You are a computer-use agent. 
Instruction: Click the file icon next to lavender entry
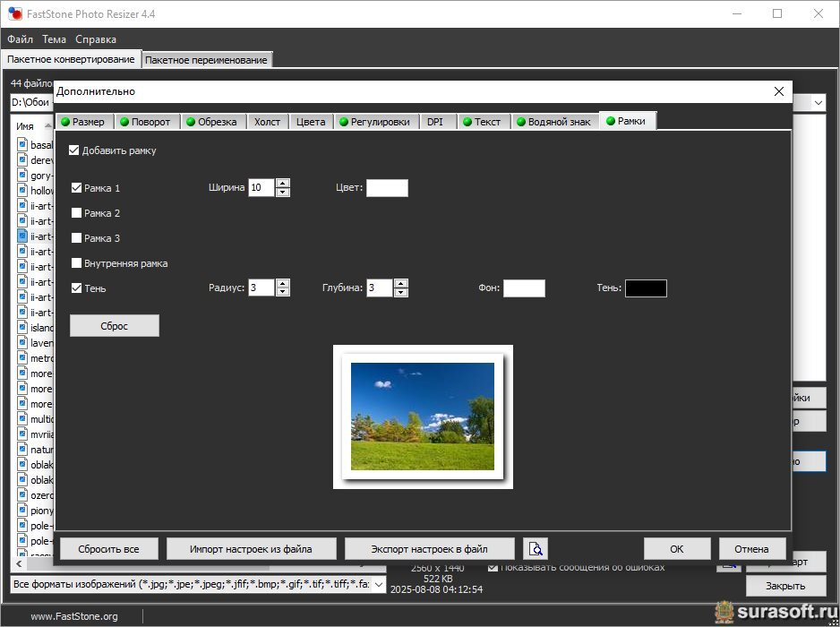(22, 342)
